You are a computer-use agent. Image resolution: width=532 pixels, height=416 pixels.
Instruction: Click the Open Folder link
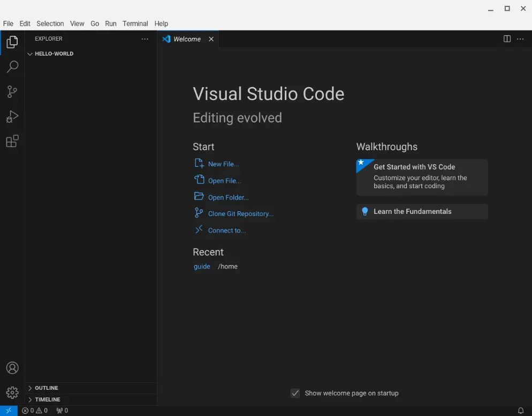pos(228,197)
